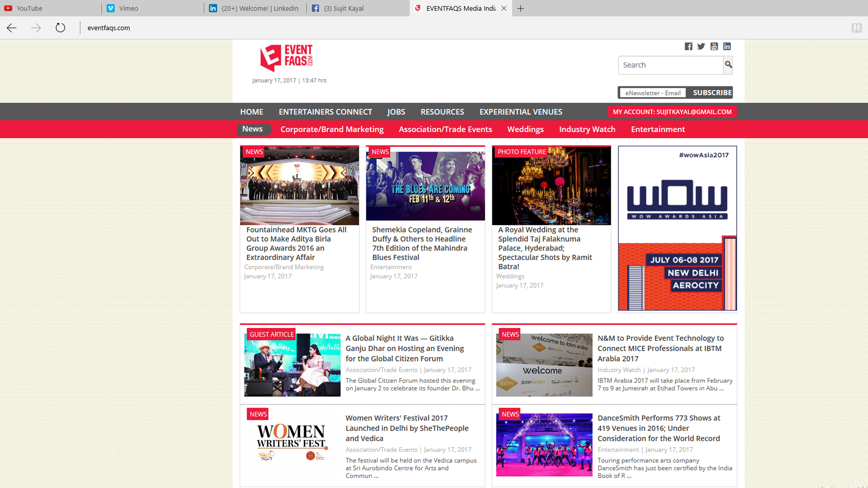
Task: Switch to the LinkedIn browser tab
Action: pyautogui.click(x=255, y=8)
